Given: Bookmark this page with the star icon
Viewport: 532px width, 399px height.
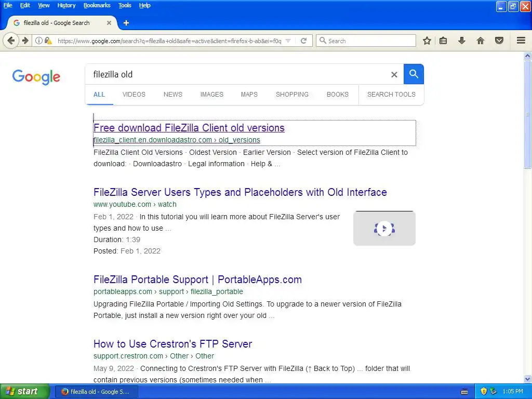Looking at the screenshot, I should click(427, 41).
